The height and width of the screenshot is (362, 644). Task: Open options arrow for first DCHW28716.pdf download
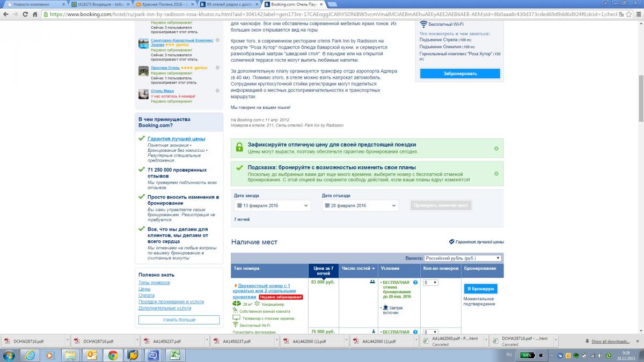(x=67, y=341)
